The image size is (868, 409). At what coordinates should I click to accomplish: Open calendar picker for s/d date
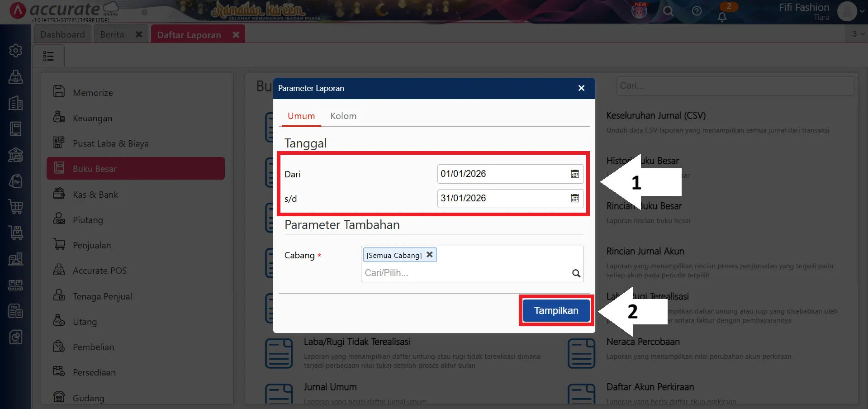[x=574, y=199]
